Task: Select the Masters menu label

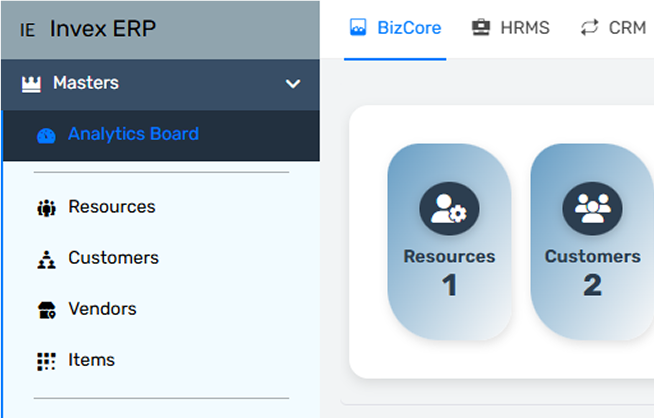Action: (x=85, y=83)
